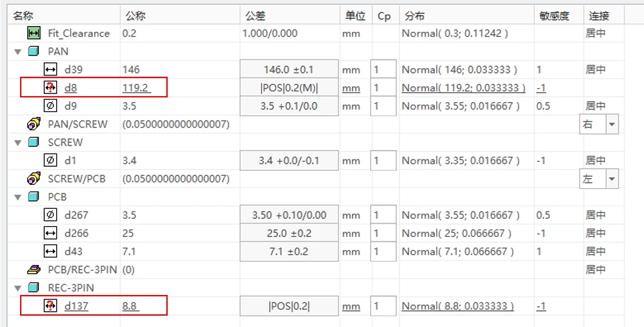Click distribution Normal( 8.8; 0.033333 )

[x=458, y=306]
